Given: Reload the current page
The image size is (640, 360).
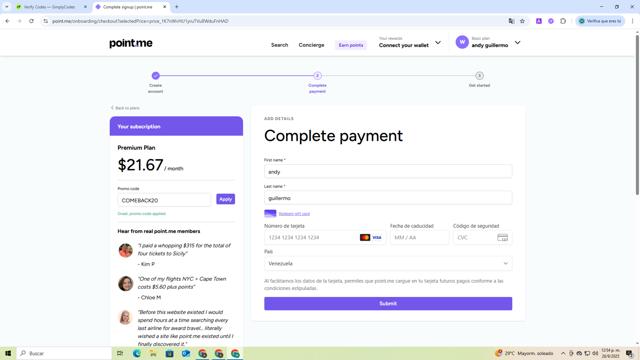Looking at the screenshot, I should point(31,21).
